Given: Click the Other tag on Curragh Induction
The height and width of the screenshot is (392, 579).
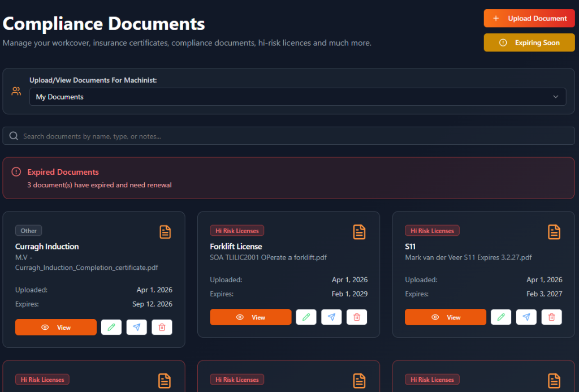Looking at the screenshot, I should point(28,231).
